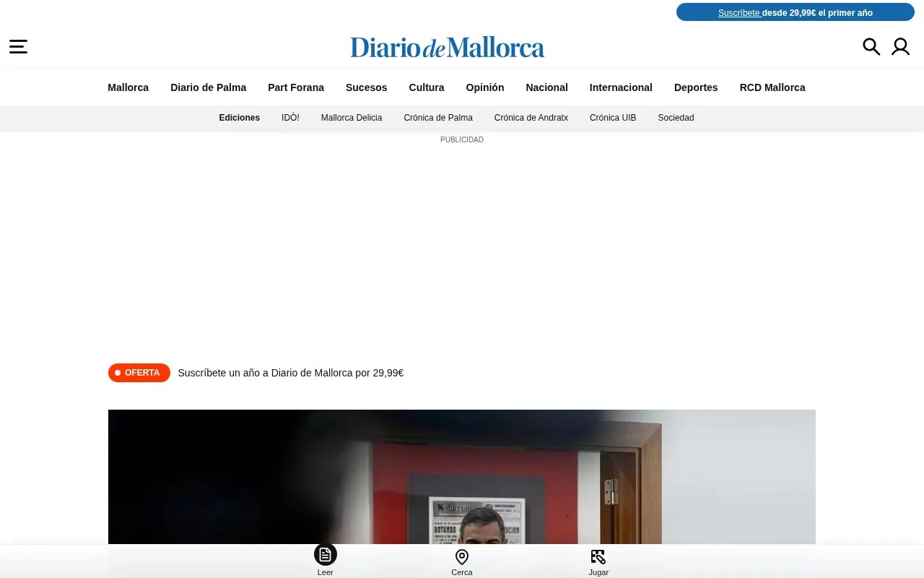
Task: Click the search magnifier icon
Action: coord(871,47)
